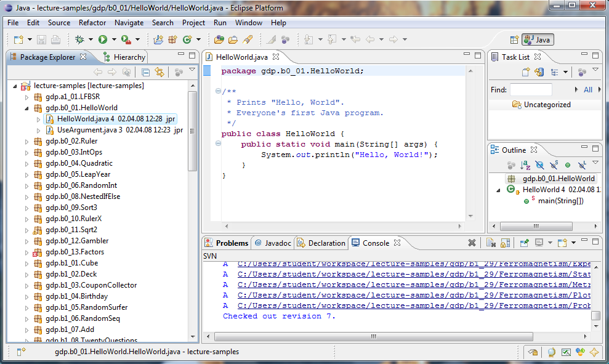Click the Find input field in Task List
609x364 pixels.
click(x=531, y=90)
